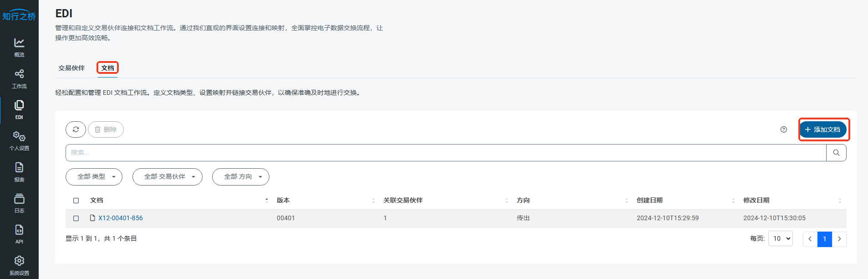Select page 1 in pagination
The image size is (868, 279).
[x=824, y=239]
